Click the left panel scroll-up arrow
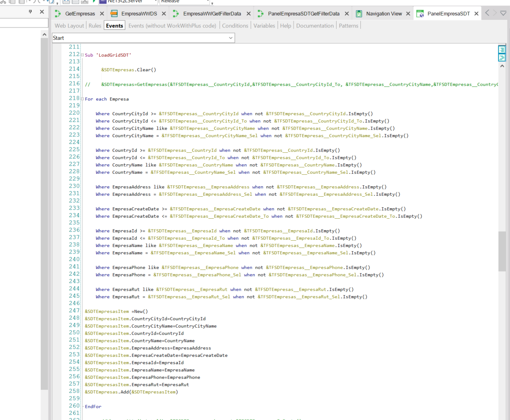The width and height of the screenshot is (510, 420). tap(44, 34)
